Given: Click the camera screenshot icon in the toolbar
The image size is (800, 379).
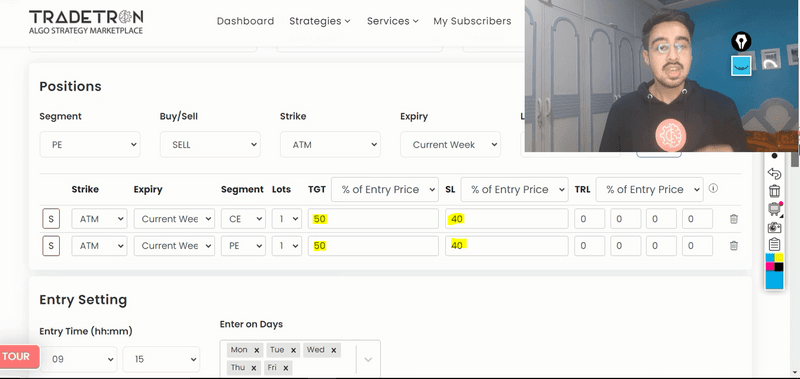Looking at the screenshot, I should (x=774, y=227).
